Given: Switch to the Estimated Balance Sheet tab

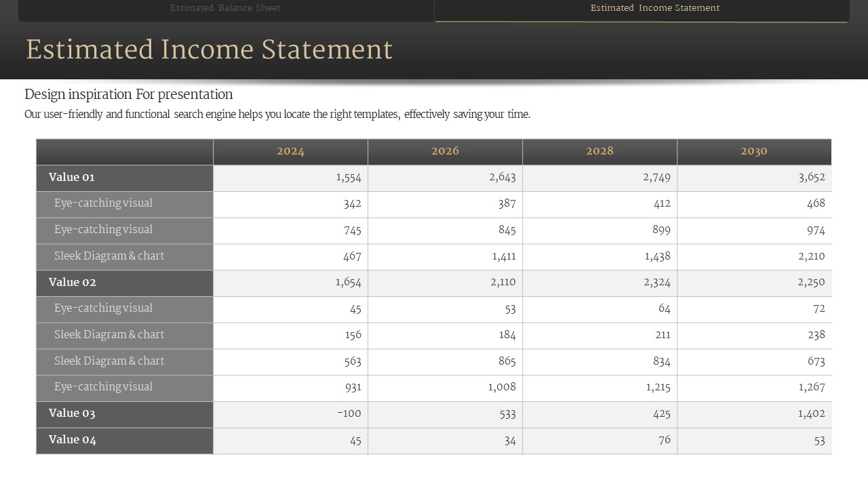Looking at the screenshot, I should pos(225,8).
